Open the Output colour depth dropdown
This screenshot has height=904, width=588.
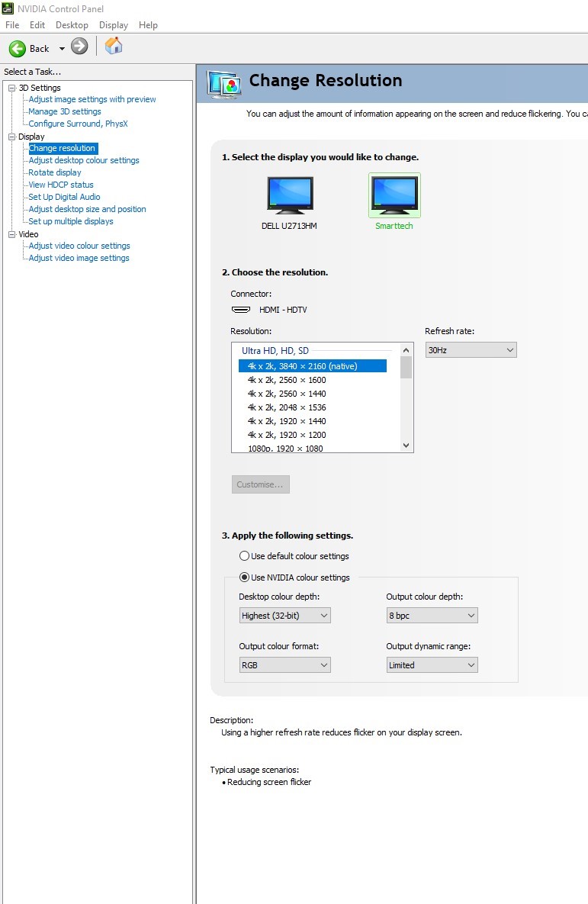click(432, 616)
